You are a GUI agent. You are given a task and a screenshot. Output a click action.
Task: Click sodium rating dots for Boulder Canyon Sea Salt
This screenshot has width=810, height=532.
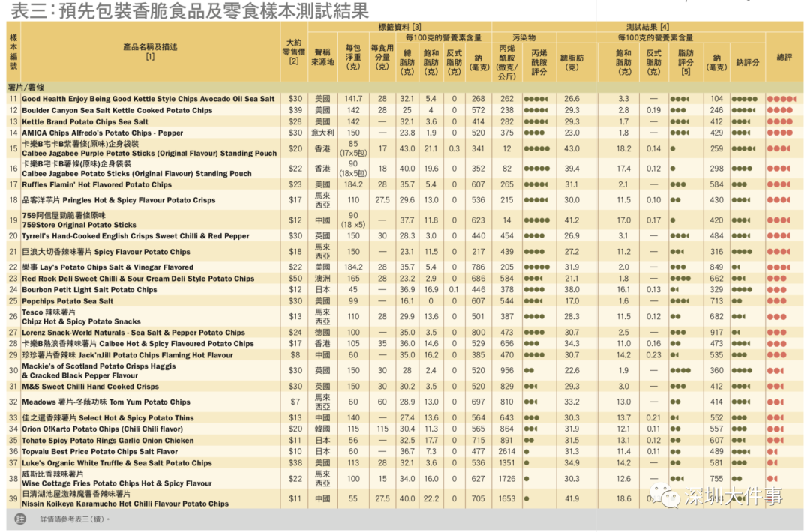pyautogui.click(x=743, y=110)
